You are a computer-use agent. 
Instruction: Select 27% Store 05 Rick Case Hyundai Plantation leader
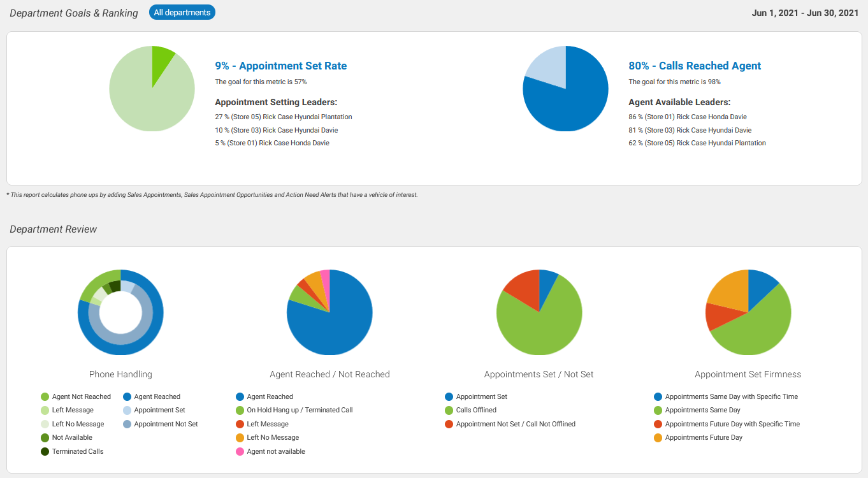pos(284,117)
